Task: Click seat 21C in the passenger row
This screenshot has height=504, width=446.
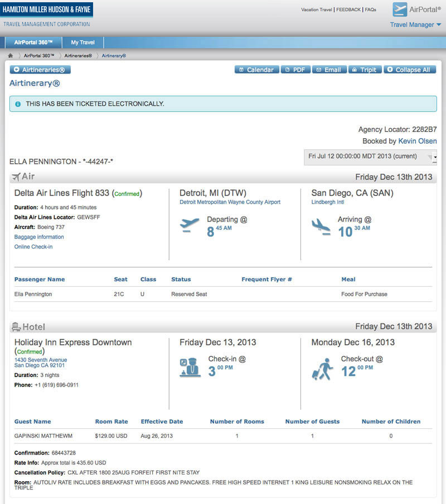Action: tap(119, 294)
